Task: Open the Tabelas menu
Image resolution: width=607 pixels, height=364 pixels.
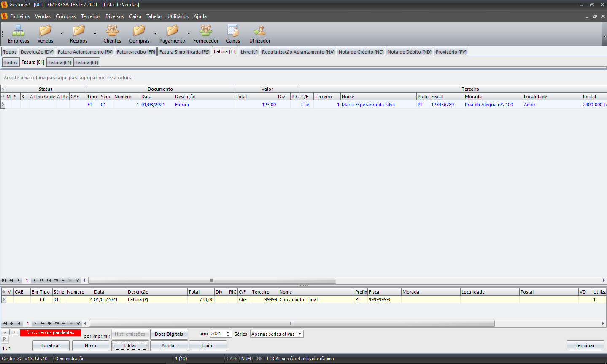Action: [154, 16]
